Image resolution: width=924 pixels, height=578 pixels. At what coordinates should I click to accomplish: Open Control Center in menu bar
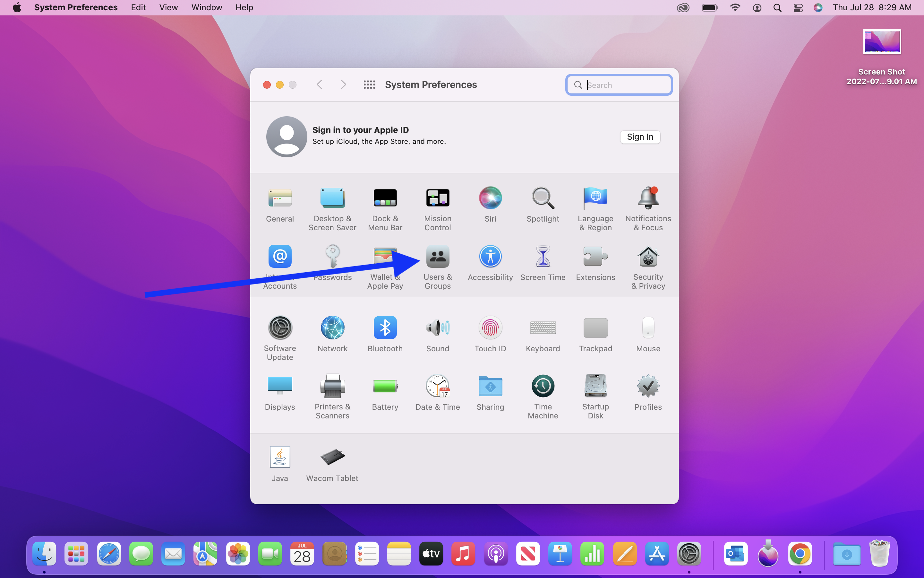tap(798, 8)
